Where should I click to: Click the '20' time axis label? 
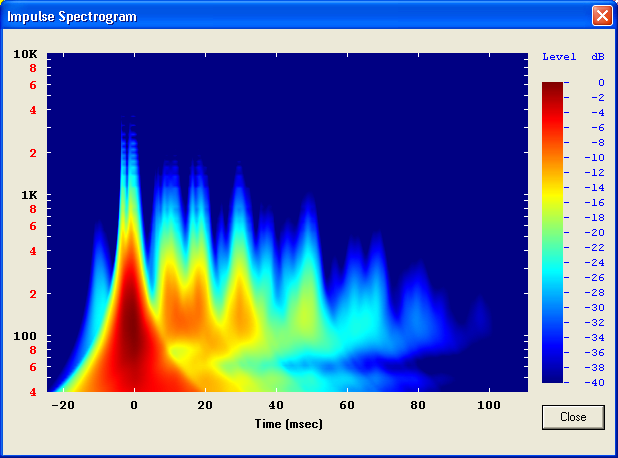pyautogui.click(x=205, y=405)
